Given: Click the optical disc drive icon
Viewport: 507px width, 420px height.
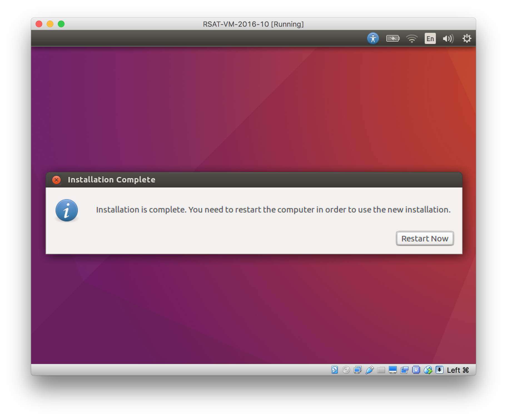Looking at the screenshot, I should click(346, 370).
